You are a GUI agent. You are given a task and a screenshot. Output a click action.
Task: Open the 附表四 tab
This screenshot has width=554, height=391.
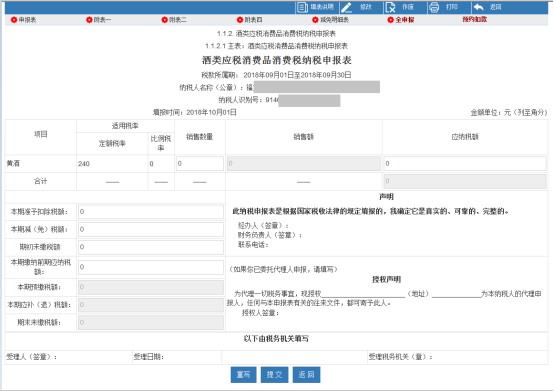click(x=249, y=20)
